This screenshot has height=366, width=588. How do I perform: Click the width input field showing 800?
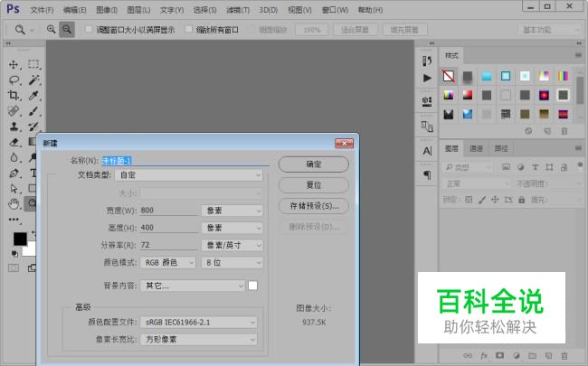[169, 211]
